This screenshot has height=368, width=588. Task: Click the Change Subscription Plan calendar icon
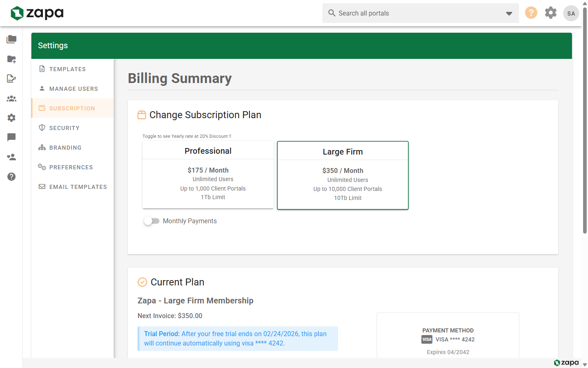click(142, 115)
